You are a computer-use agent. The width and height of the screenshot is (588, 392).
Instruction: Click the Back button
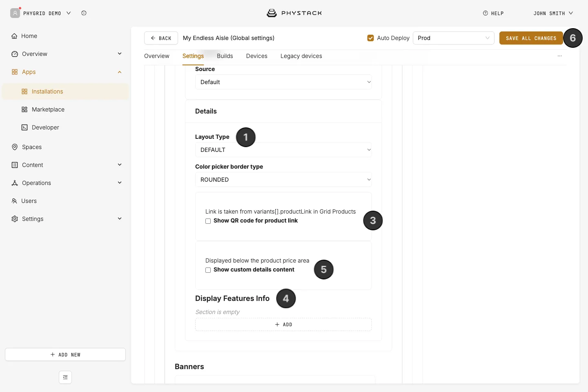point(161,38)
